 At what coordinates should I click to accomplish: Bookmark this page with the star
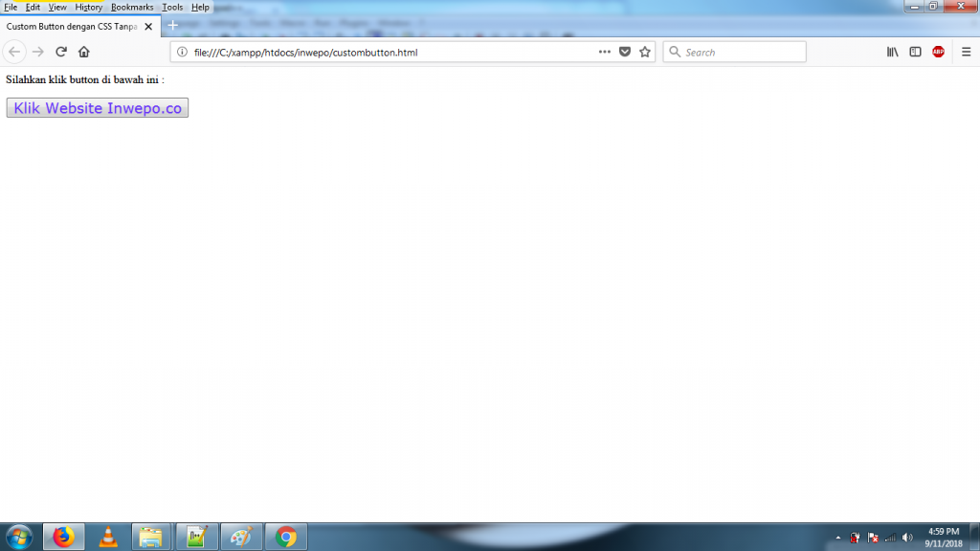pos(645,52)
